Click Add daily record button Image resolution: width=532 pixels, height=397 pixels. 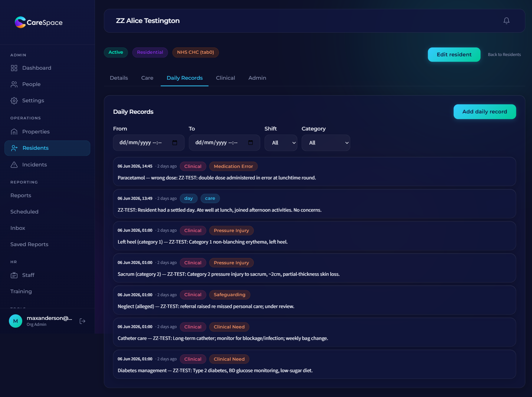[x=485, y=112]
